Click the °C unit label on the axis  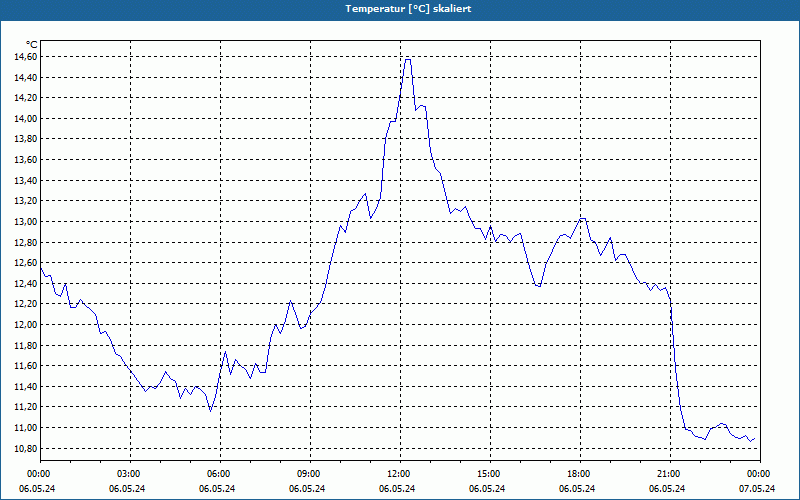click(x=32, y=45)
